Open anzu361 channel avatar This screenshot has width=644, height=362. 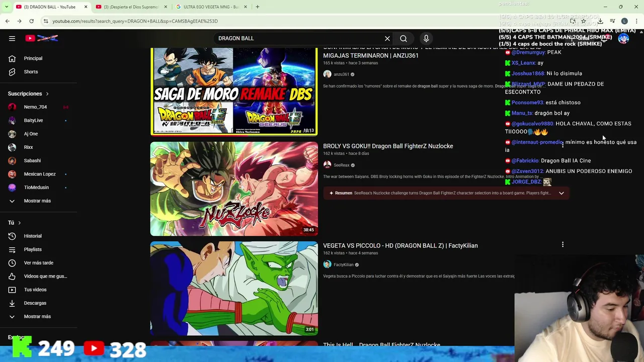pos(327,74)
